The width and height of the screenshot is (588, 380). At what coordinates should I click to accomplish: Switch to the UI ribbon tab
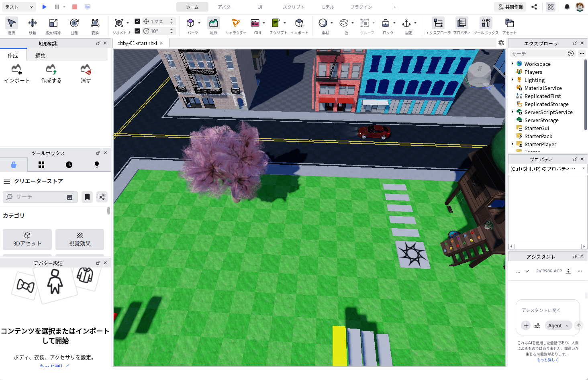[260, 7]
